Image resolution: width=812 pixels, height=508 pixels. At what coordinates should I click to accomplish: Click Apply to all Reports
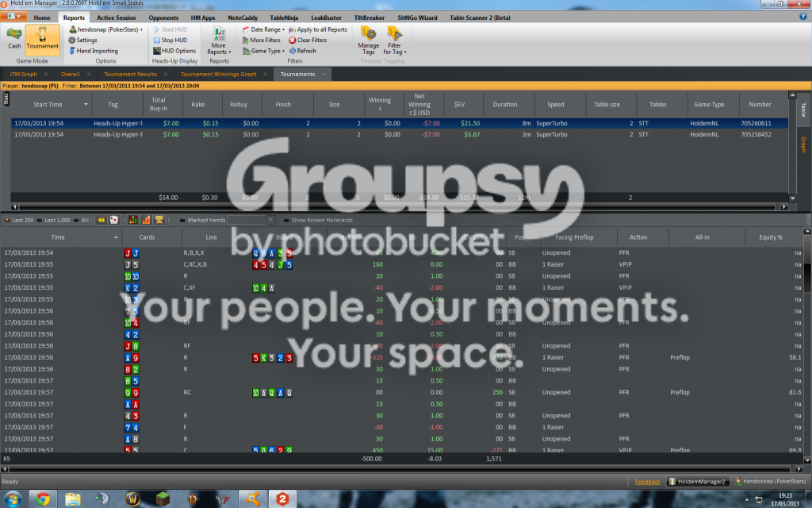pyautogui.click(x=318, y=29)
